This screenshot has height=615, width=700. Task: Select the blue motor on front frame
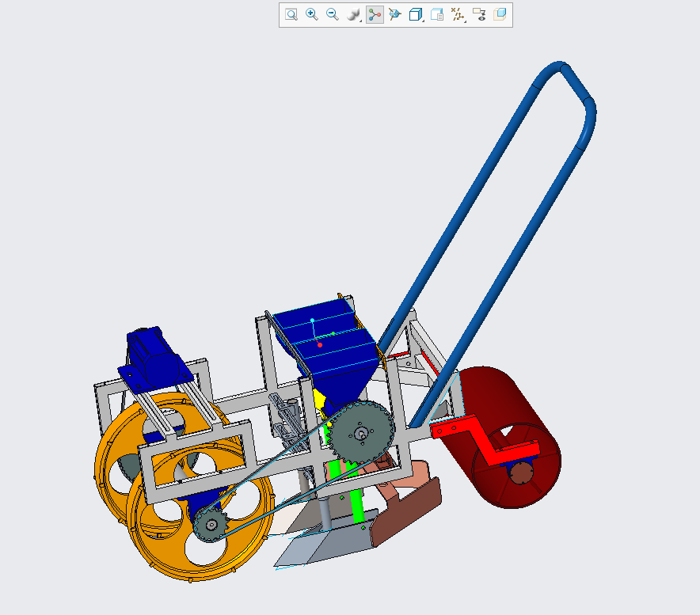150,358
